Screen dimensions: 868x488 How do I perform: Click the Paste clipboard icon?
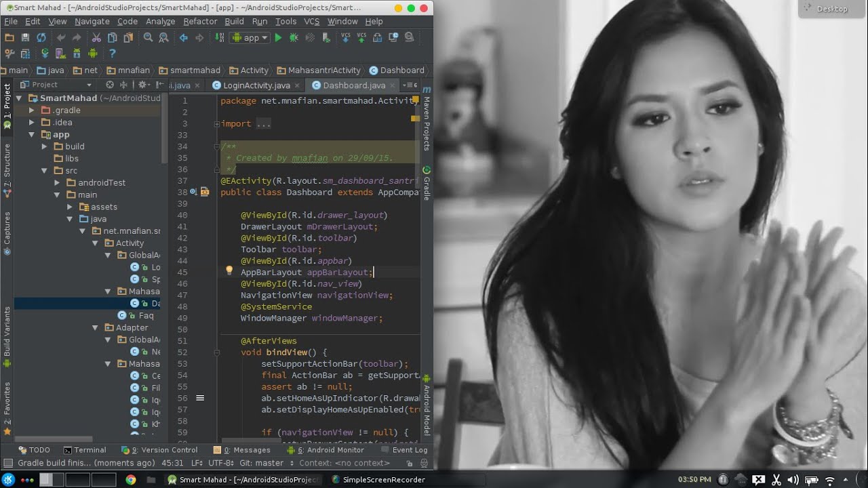[127, 38]
